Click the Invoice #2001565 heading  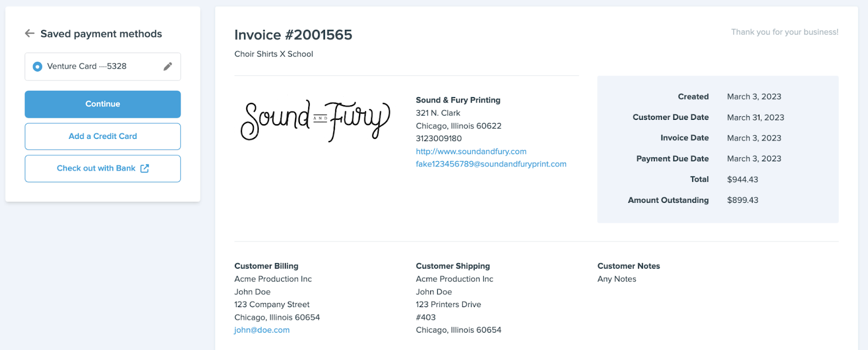tap(293, 35)
